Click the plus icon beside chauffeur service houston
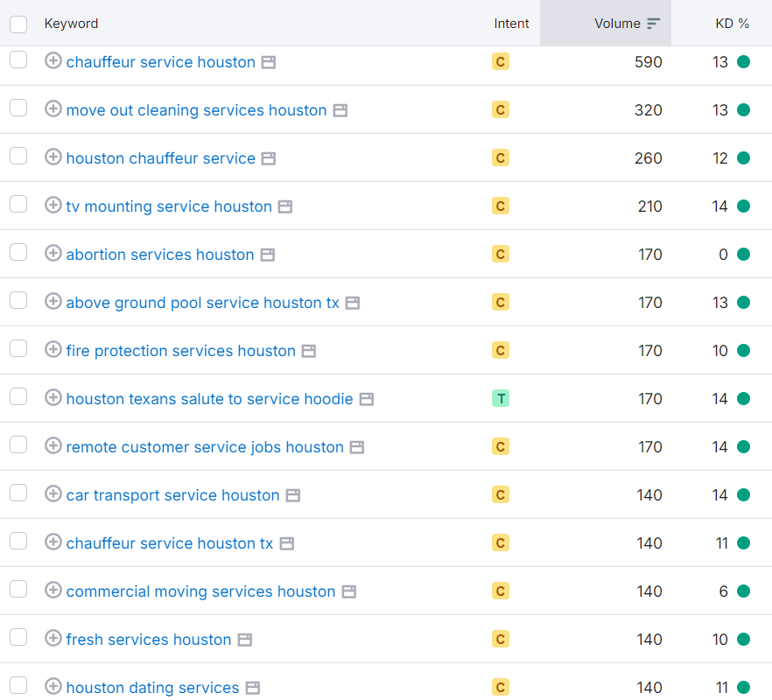Image resolution: width=772 pixels, height=700 pixels. (x=53, y=60)
